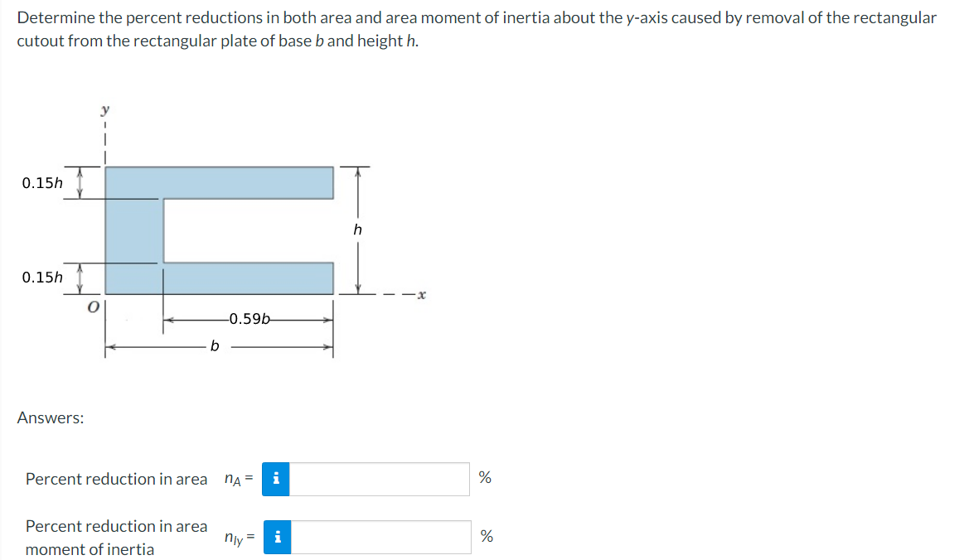Click the label Percent reduction in area
This screenshot has height=560, width=964.
tap(116, 480)
